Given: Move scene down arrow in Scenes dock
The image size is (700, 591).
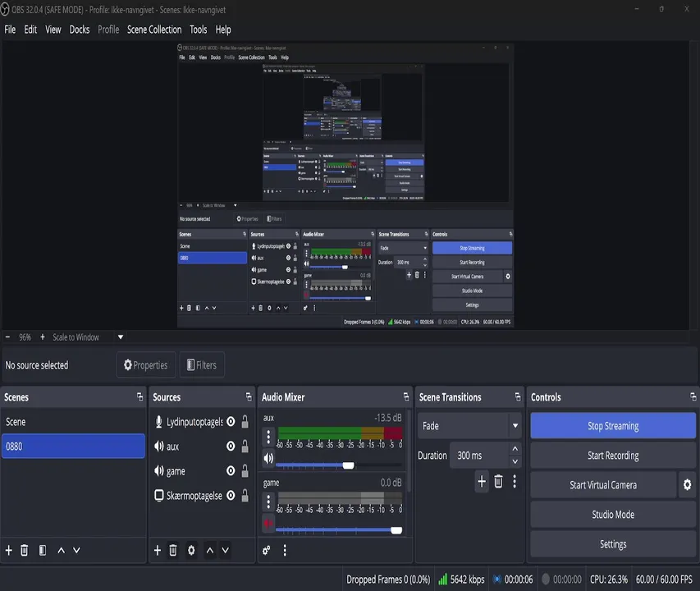Looking at the screenshot, I should tap(77, 551).
